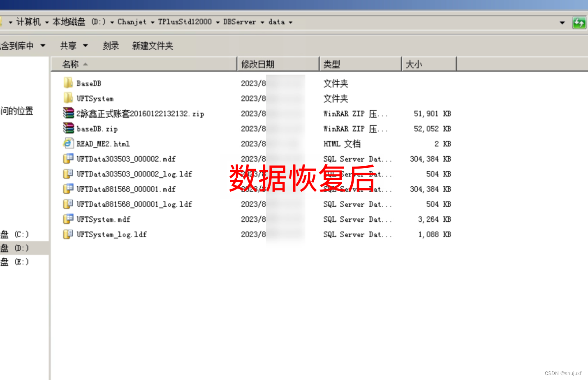
Task: Sort by the 类型 column header
Action: 361,64
